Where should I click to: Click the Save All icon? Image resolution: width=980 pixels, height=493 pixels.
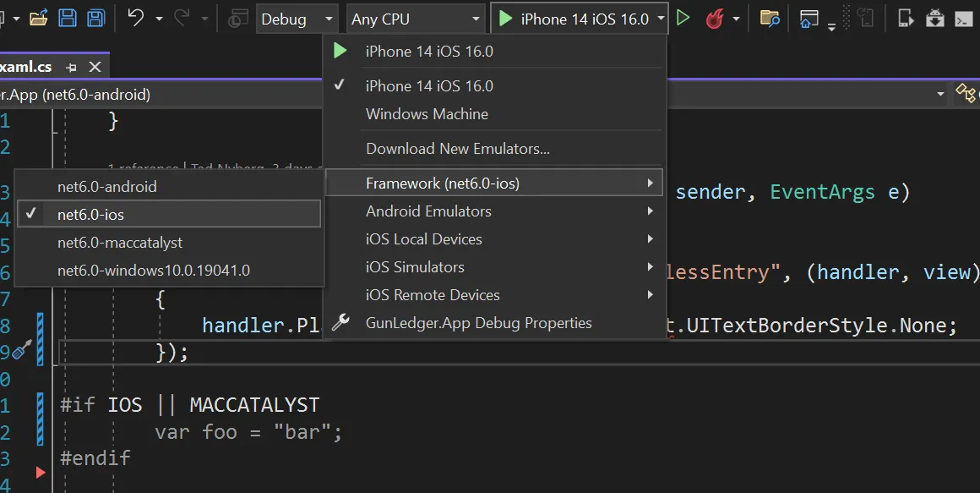click(x=95, y=18)
